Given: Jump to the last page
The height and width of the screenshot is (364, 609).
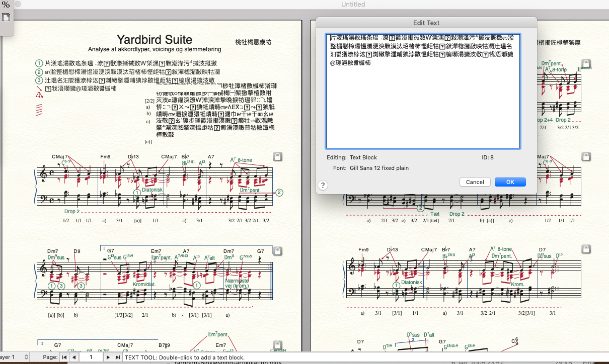Looking at the screenshot, I should (117, 357).
